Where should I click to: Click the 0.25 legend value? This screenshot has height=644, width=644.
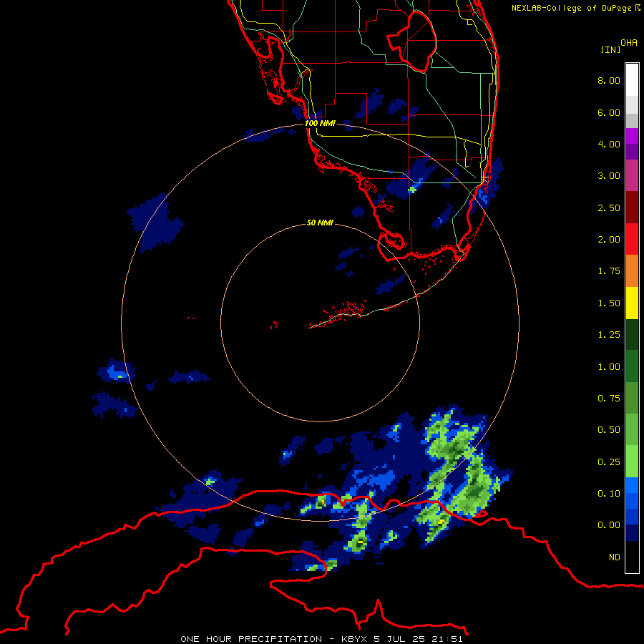(609, 462)
